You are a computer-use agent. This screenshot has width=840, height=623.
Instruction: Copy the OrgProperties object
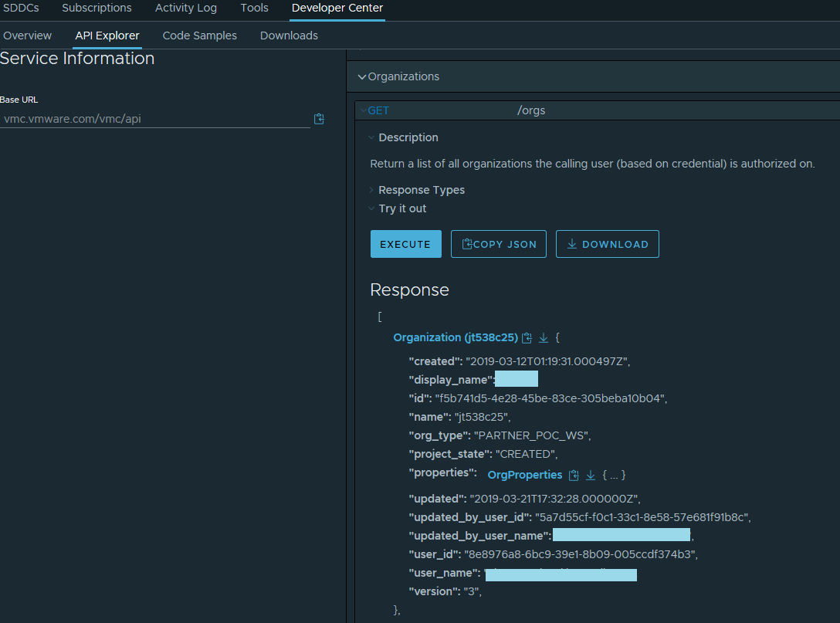(574, 476)
